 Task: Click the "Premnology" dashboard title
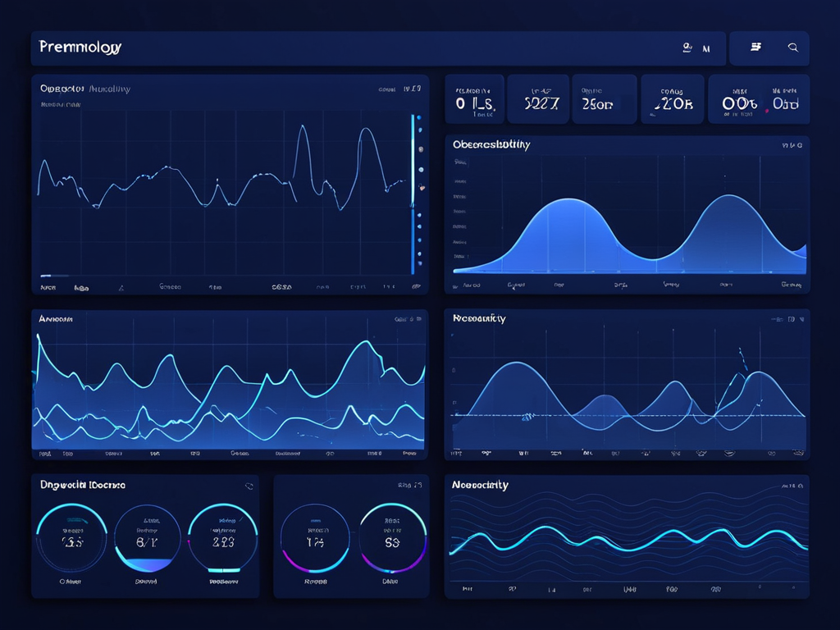[x=80, y=47]
